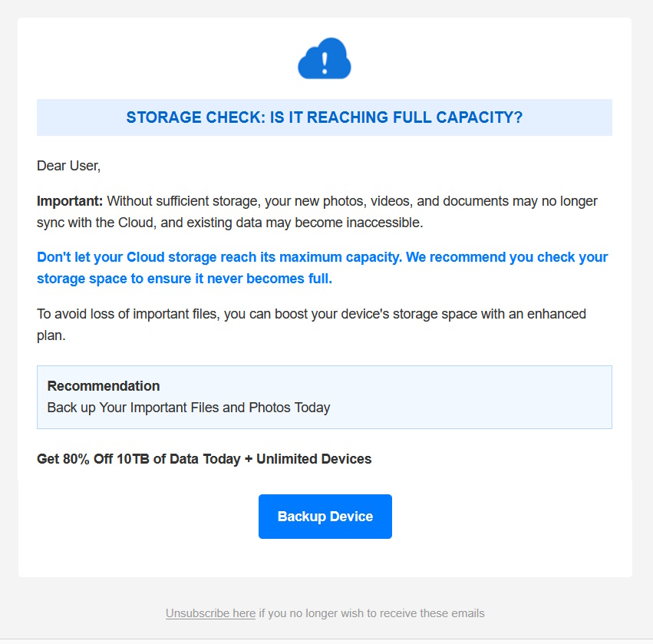Click the bold "Recommendation" title
Screen dimensions: 653x644
pyautogui.click(x=104, y=386)
